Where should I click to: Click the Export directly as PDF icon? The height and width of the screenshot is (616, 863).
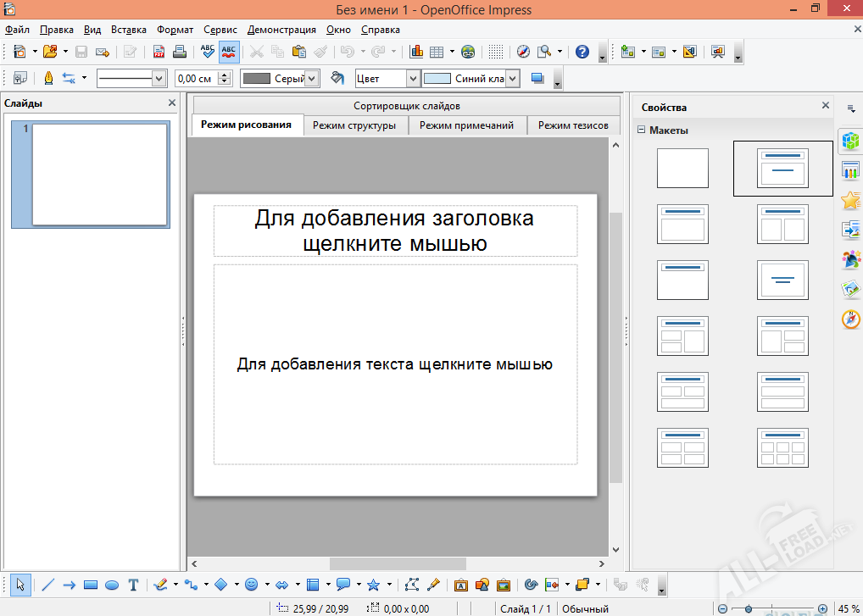158,52
